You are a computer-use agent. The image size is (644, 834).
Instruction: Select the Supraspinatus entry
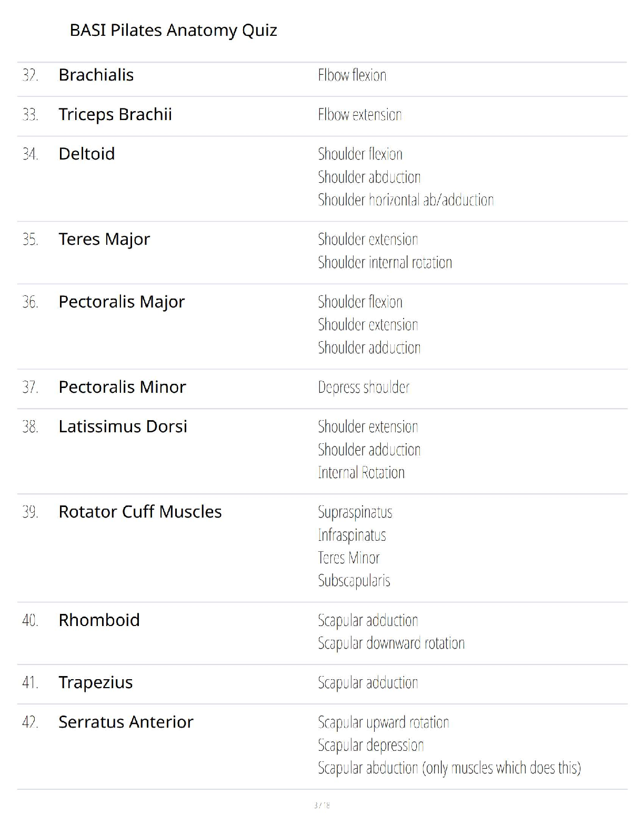355,512
